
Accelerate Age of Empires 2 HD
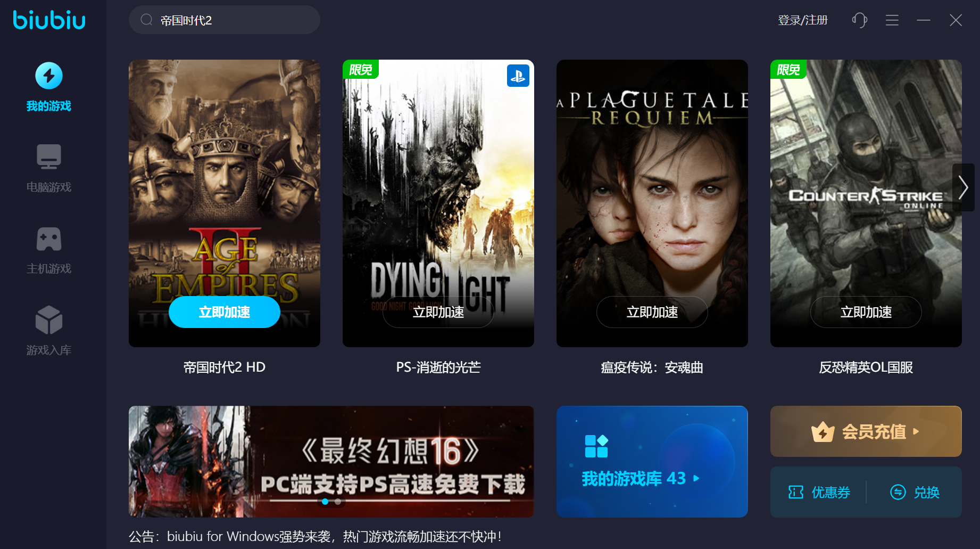pyautogui.click(x=225, y=312)
